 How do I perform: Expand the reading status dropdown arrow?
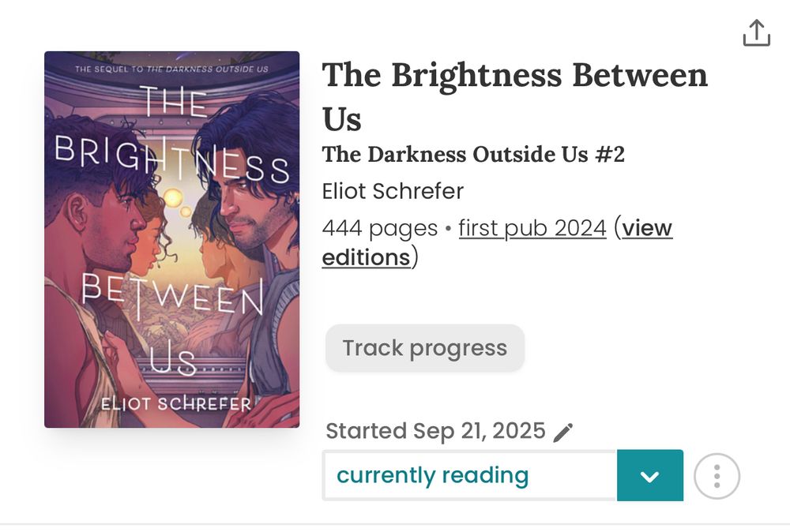(649, 476)
